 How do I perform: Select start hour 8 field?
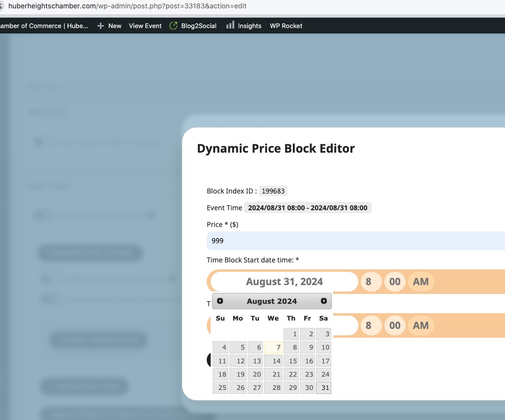coord(371,282)
